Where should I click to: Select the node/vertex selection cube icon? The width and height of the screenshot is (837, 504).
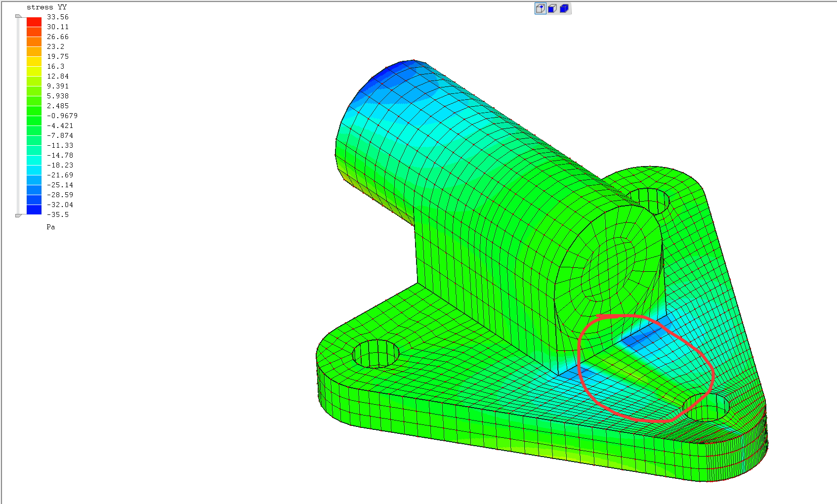click(540, 8)
